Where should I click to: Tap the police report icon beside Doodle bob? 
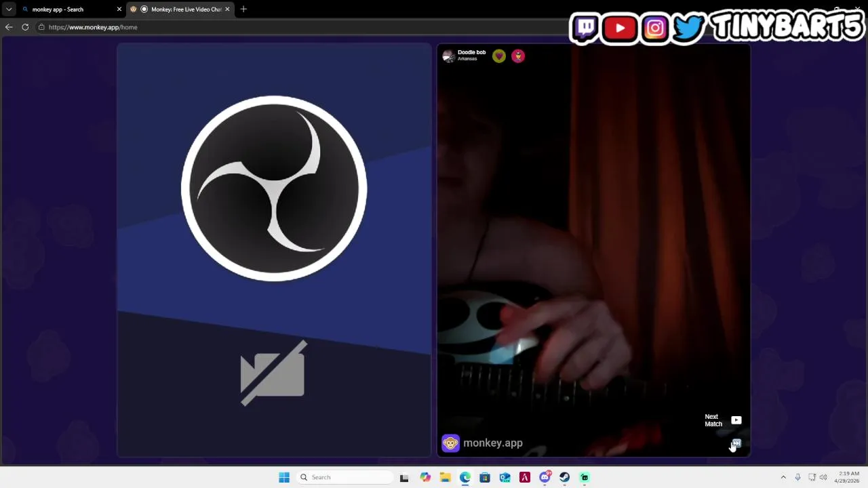coord(518,56)
